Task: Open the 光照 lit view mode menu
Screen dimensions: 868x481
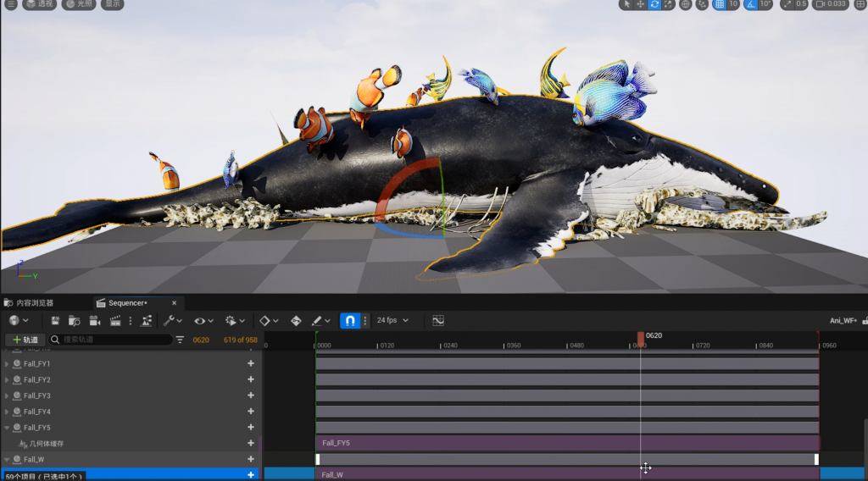Action: click(79, 4)
